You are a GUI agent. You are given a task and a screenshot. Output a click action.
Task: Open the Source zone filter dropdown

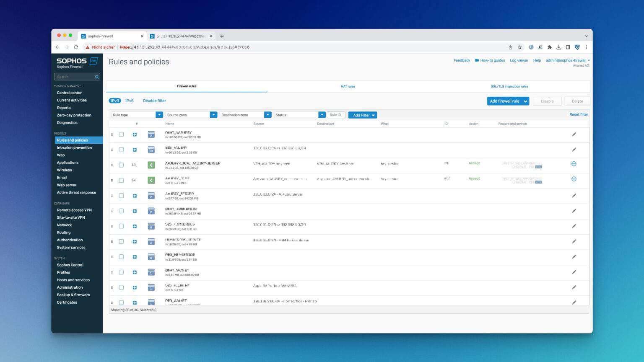click(214, 114)
